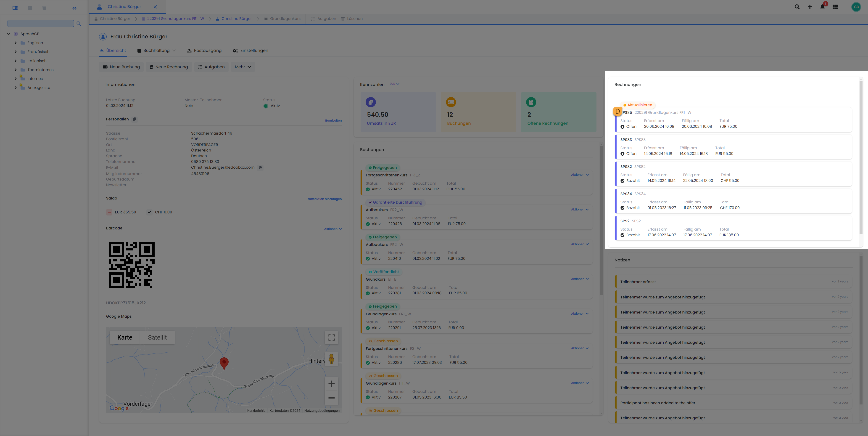Click the Aktualisieren badge in Rechnungen
Image resolution: width=868 pixels, height=436 pixels.
click(638, 105)
